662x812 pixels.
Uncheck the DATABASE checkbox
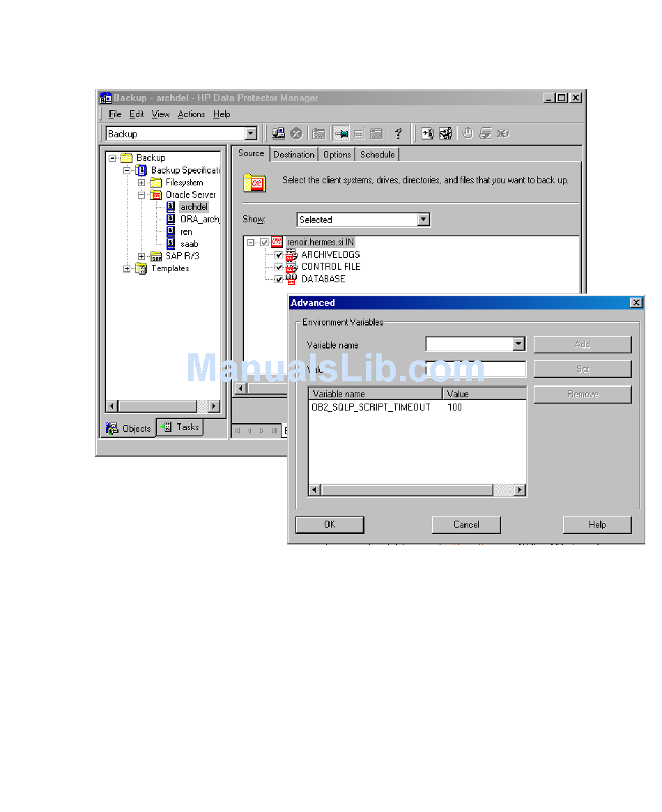click(x=279, y=279)
